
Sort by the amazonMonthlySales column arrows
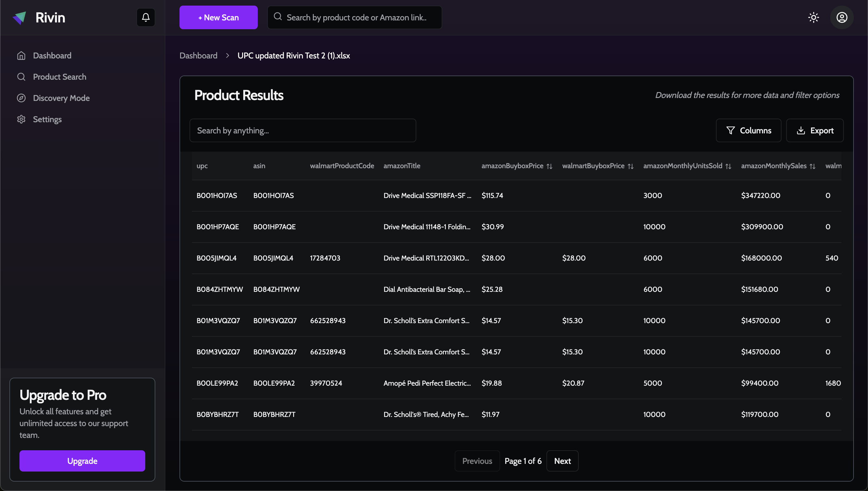(812, 166)
